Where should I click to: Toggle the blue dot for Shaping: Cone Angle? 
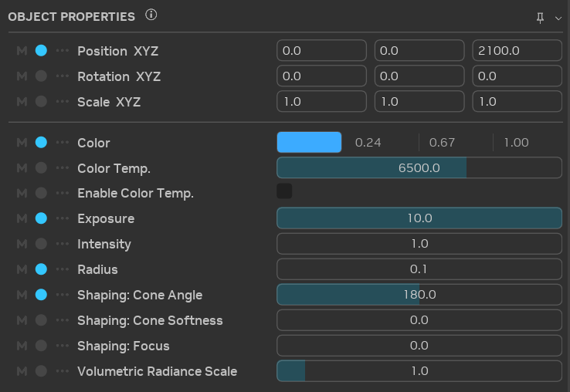(41, 295)
